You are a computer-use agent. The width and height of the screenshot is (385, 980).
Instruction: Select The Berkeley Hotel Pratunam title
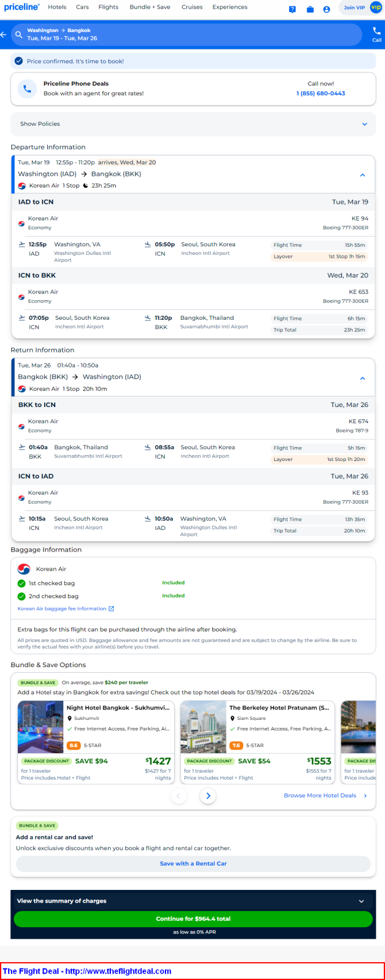click(x=279, y=708)
